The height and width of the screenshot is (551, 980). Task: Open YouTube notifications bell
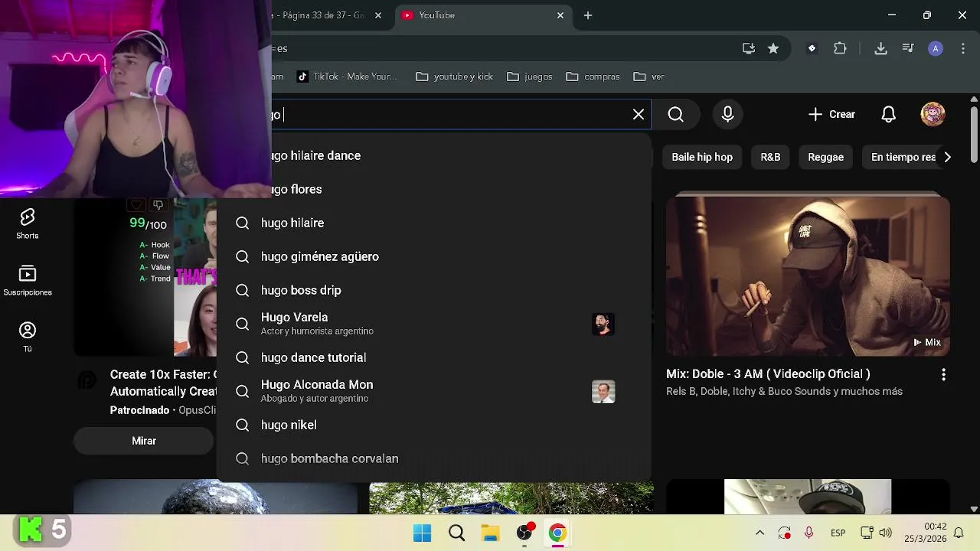[x=888, y=114]
